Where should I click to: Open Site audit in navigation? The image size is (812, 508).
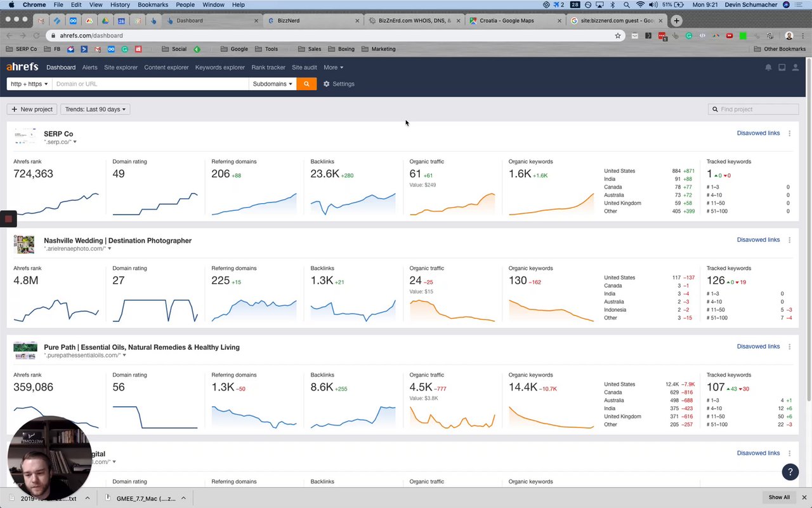click(304, 67)
